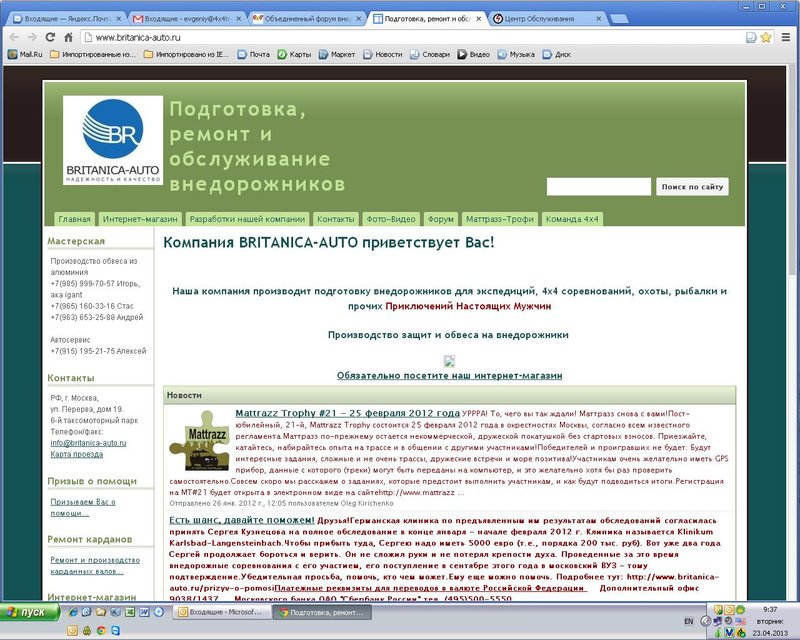Screen dimensions: 800x640
Task: Launch Chrome from the Quick Launch bar
Action: point(101,631)
